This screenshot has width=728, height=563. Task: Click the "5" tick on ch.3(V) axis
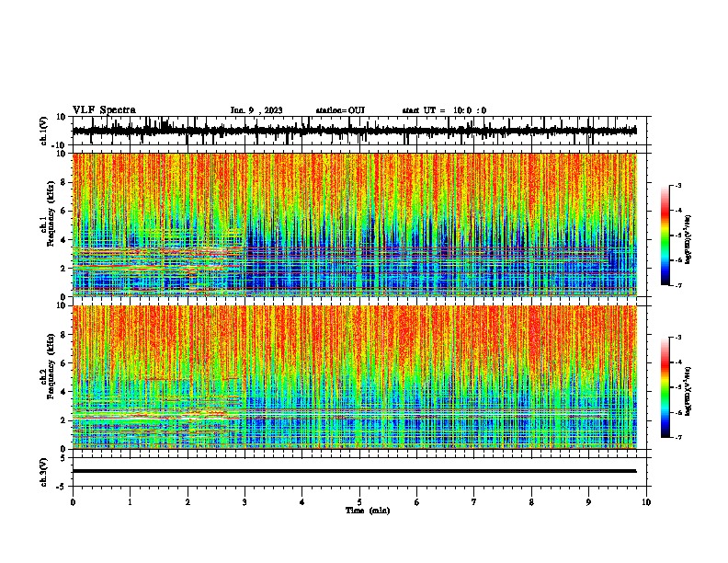pos(63,457)
